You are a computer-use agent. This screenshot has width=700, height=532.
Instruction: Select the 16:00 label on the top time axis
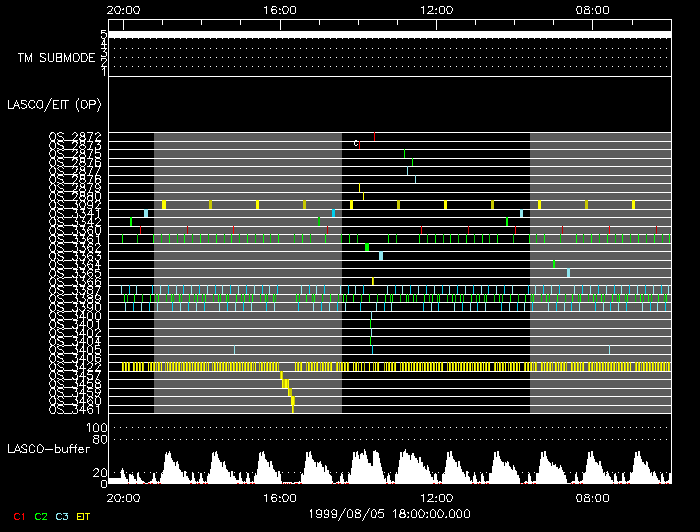[279, 10]
